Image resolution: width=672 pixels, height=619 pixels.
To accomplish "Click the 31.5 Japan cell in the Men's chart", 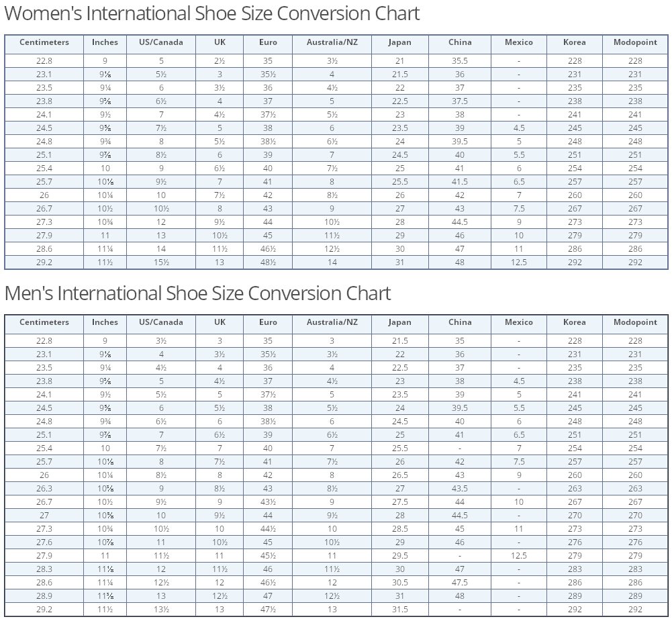I will coord(399,610).
